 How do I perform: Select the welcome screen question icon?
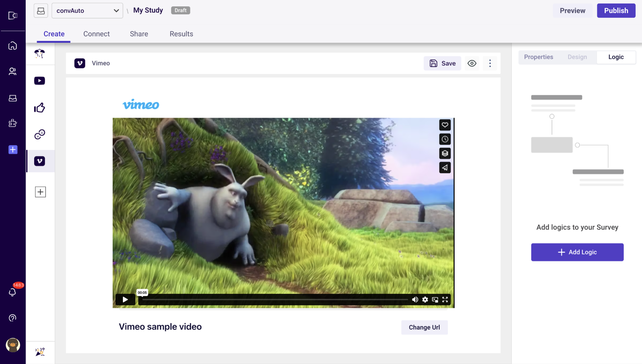pos(40,53)
